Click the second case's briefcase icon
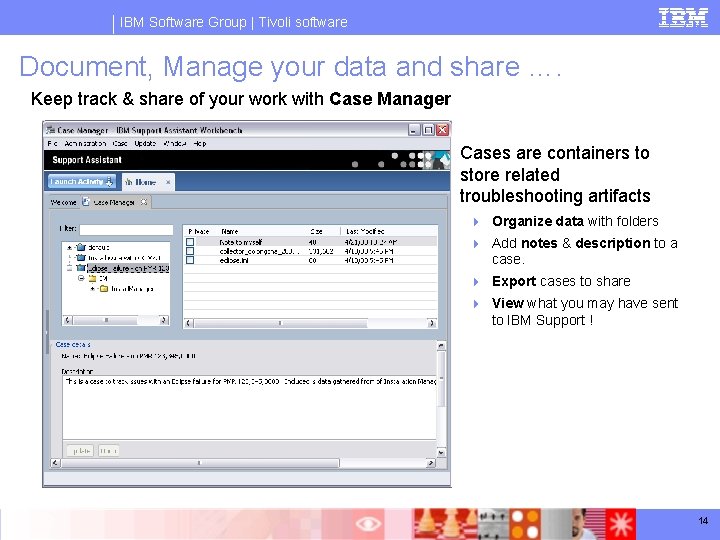 point(81,257)
